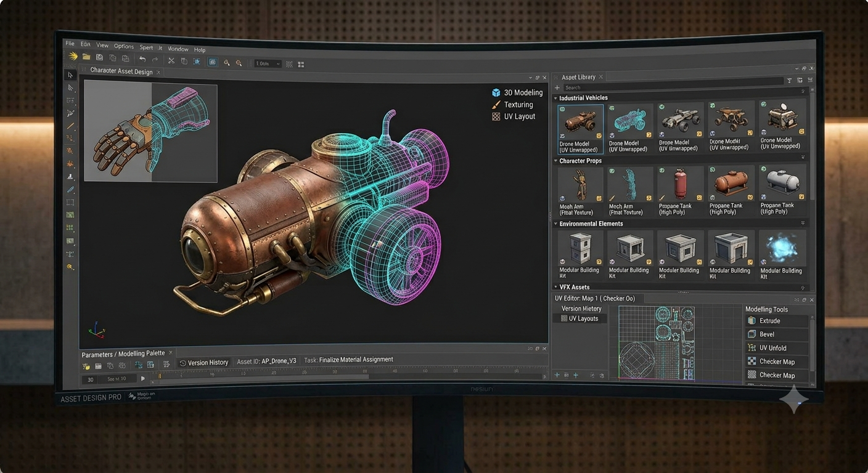Viewport: 868px width, 473px height.
Task: Select the Character Asset Design tab
Action: (121, 71)
